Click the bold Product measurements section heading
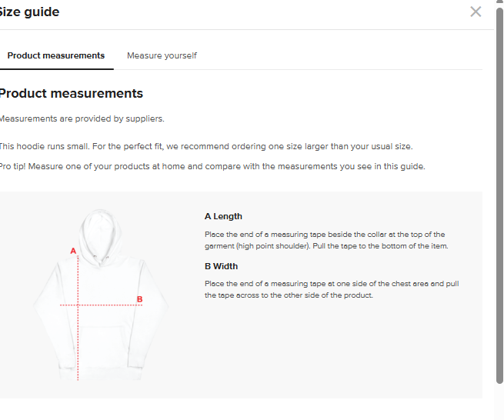The image size is (504, 420). click(71, 94)
